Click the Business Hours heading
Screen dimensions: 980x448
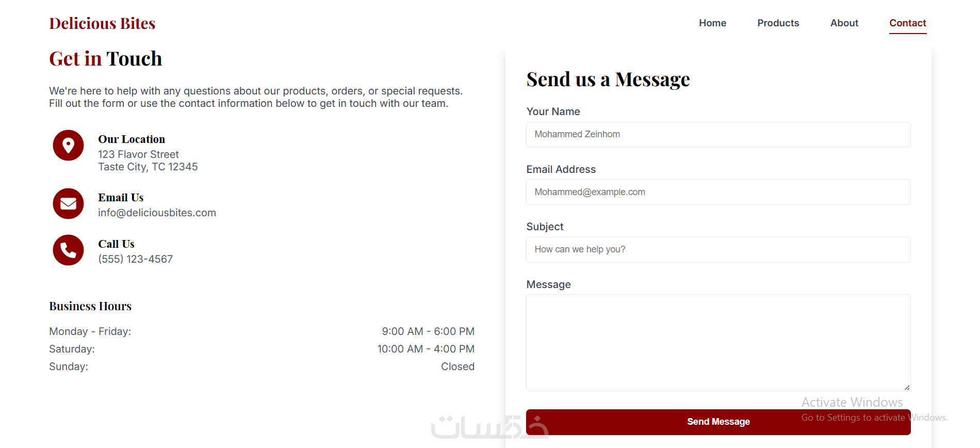[90, 306]
